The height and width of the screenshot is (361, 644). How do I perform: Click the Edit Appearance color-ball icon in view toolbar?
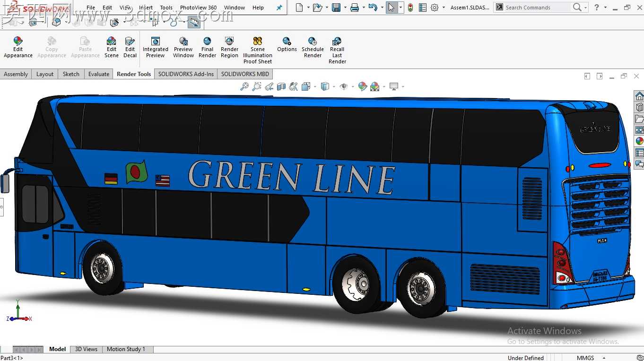click(x=363, y=86)
